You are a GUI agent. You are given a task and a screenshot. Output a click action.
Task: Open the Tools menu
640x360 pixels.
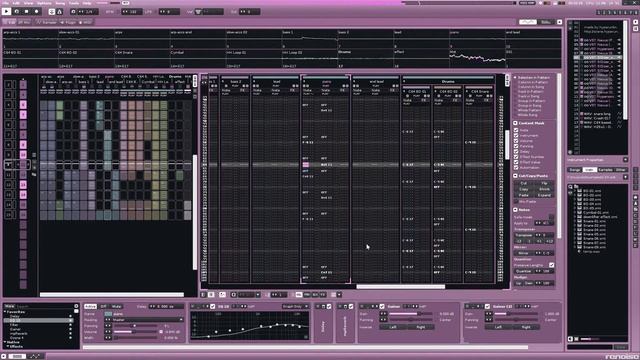pyautogui.click(x=73, y=3)
